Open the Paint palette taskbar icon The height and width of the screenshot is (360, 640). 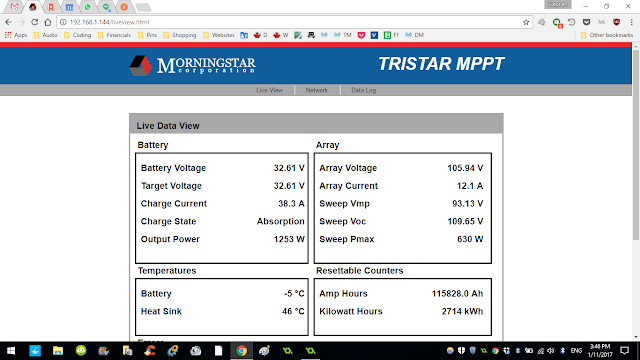point(264,351)
